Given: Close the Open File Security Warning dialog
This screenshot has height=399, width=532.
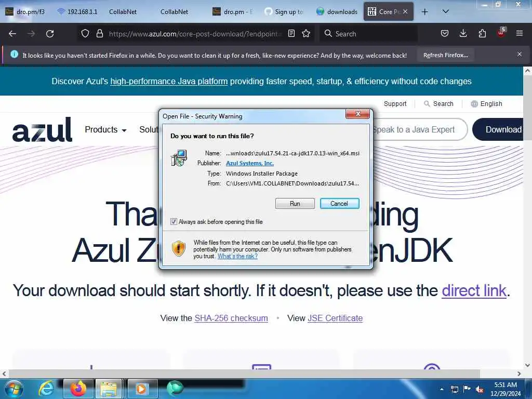Looking at the screenshot, I should tap(357, 114).
